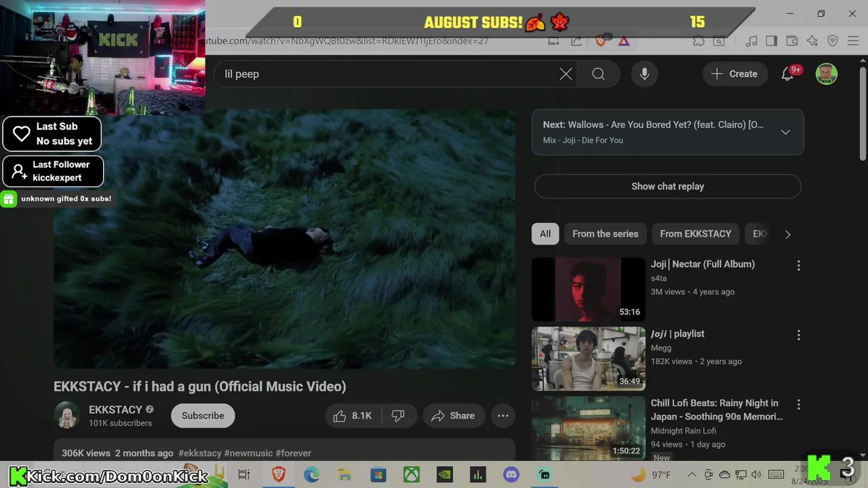Open the Xbox app from the taskbar
Viewport: 868px width, 488px height.
pyautogui.click(x=412, y=475)
